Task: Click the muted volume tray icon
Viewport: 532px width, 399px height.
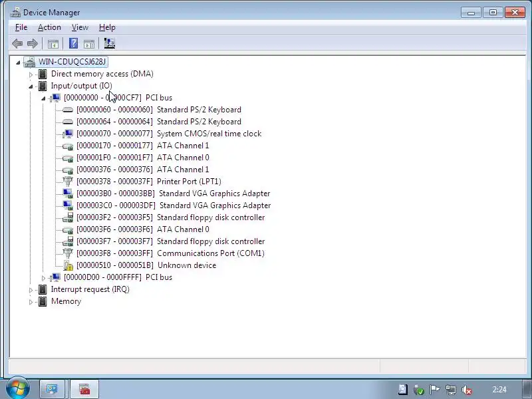Action: click(467, 390)
